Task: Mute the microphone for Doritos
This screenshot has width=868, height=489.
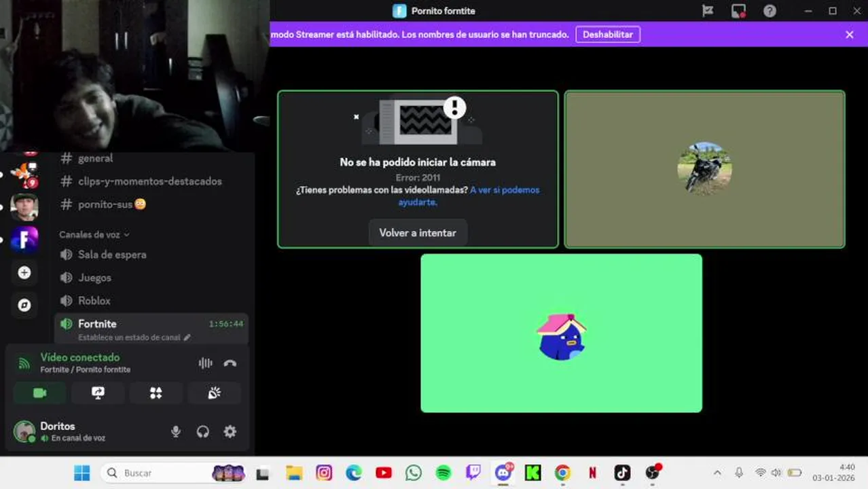Action: (x=176, y=431)
